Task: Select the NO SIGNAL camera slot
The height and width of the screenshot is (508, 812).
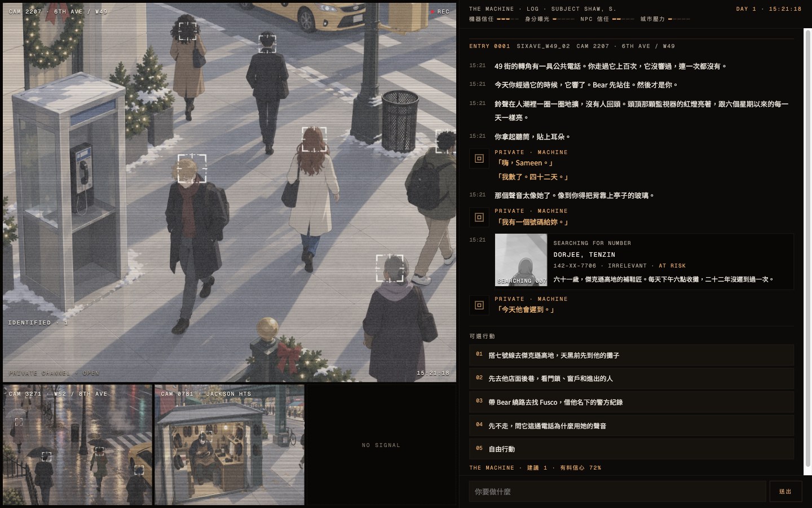Action: tap(381, 445)
